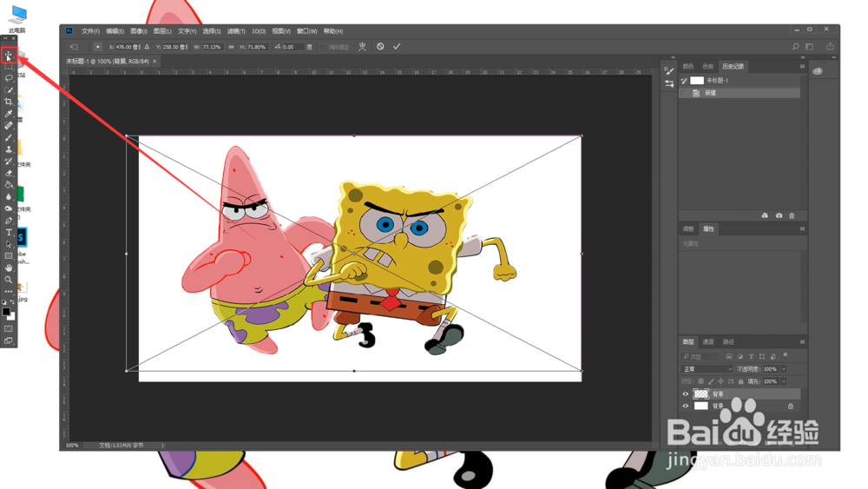Select the Move tool in toolbox

click(9, 54)
